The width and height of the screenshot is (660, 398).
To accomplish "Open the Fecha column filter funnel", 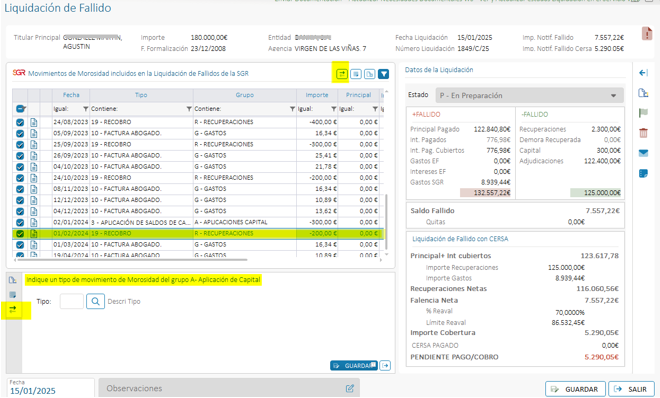I will point(85,109).
